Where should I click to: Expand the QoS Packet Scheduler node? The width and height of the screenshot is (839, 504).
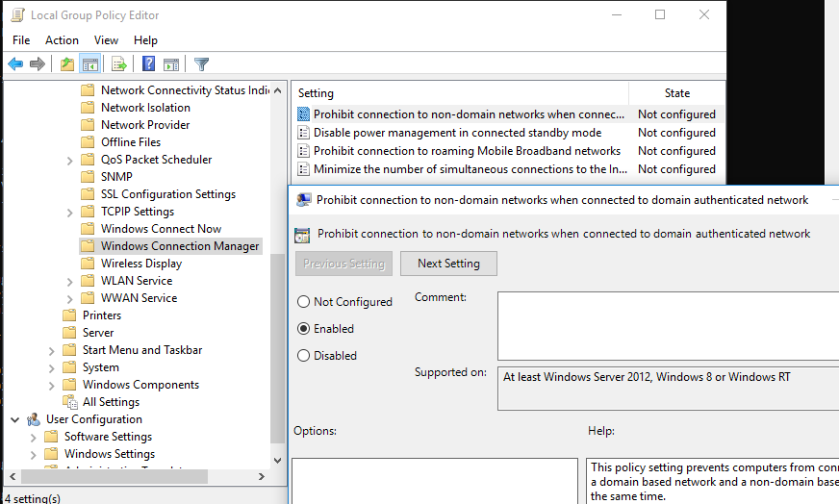pyautogui.click(x=69, y=160)
